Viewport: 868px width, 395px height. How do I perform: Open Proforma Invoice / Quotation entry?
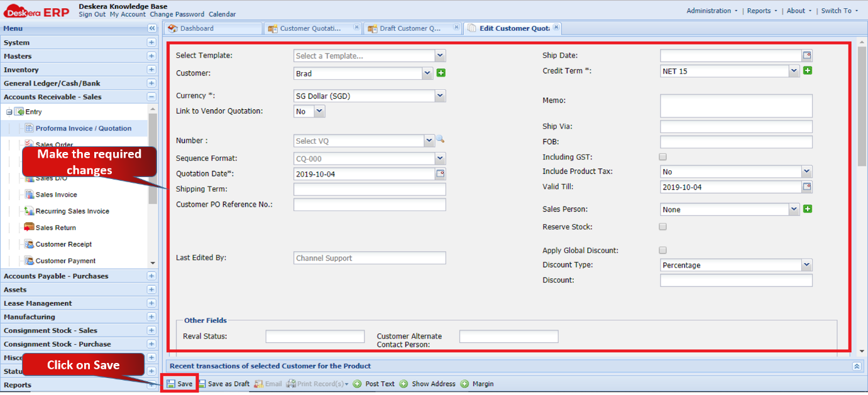(83, 128)
